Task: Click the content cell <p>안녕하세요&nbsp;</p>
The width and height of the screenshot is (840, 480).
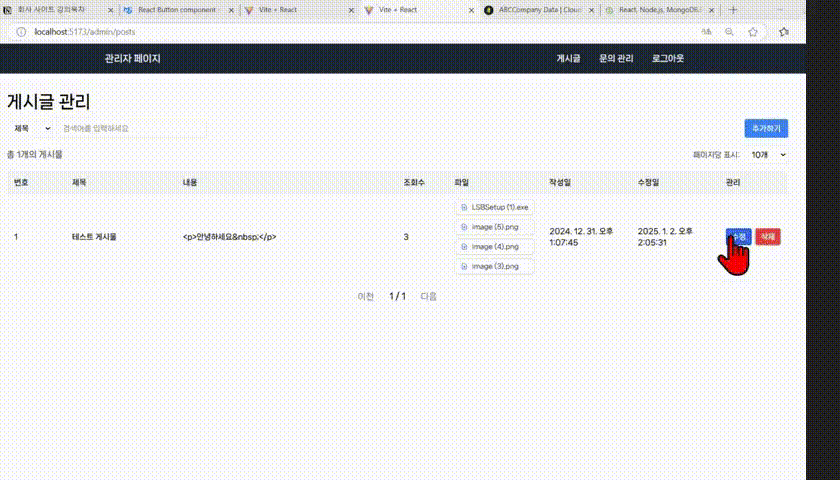Action: click(229, 237)
